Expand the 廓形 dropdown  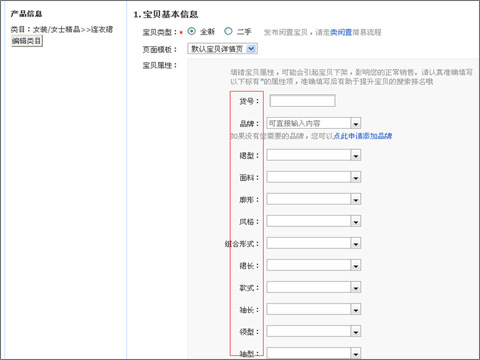pos(314,199)
